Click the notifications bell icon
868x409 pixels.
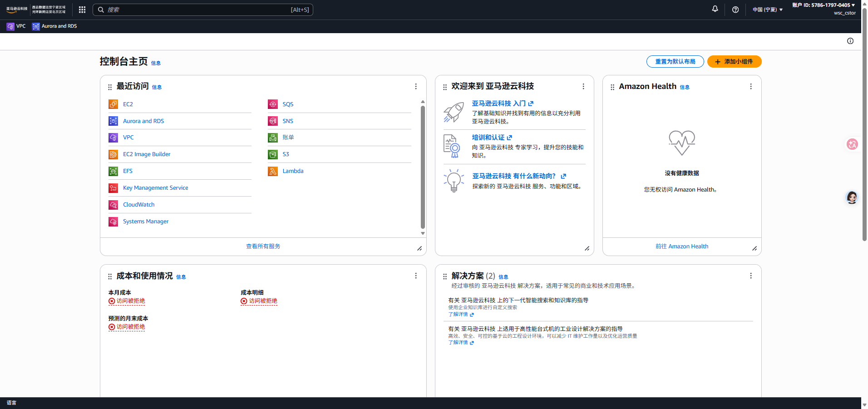point(715,9)
